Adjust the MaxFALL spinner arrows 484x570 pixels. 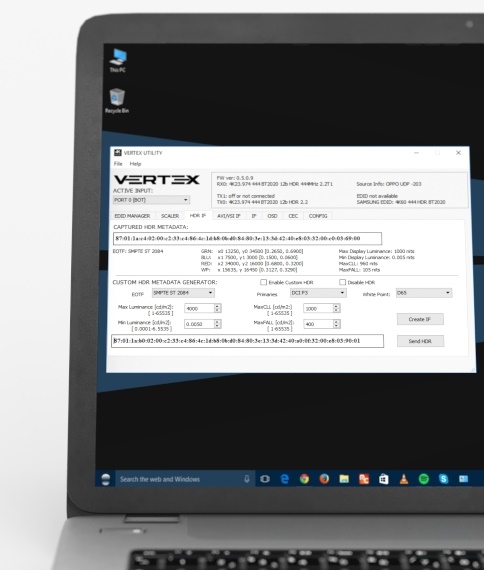tap(336, 324)
